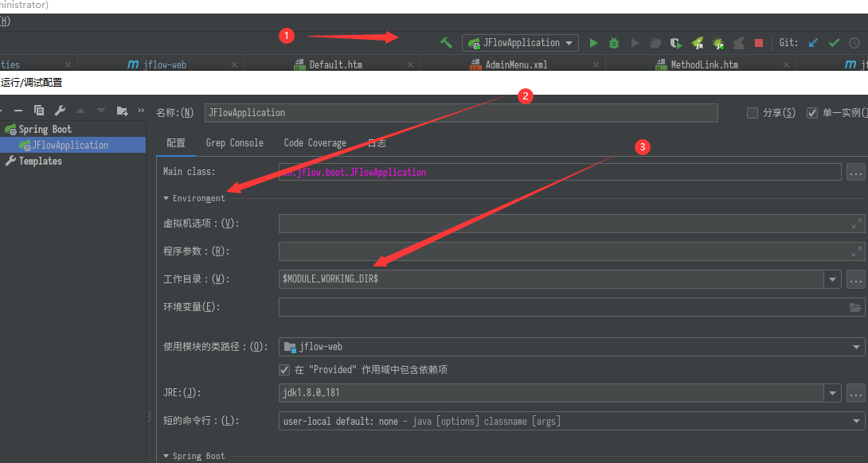
Task: Open the JRE jdk1.8.0_181 dropdown arrow
Action: pos(832,393)
